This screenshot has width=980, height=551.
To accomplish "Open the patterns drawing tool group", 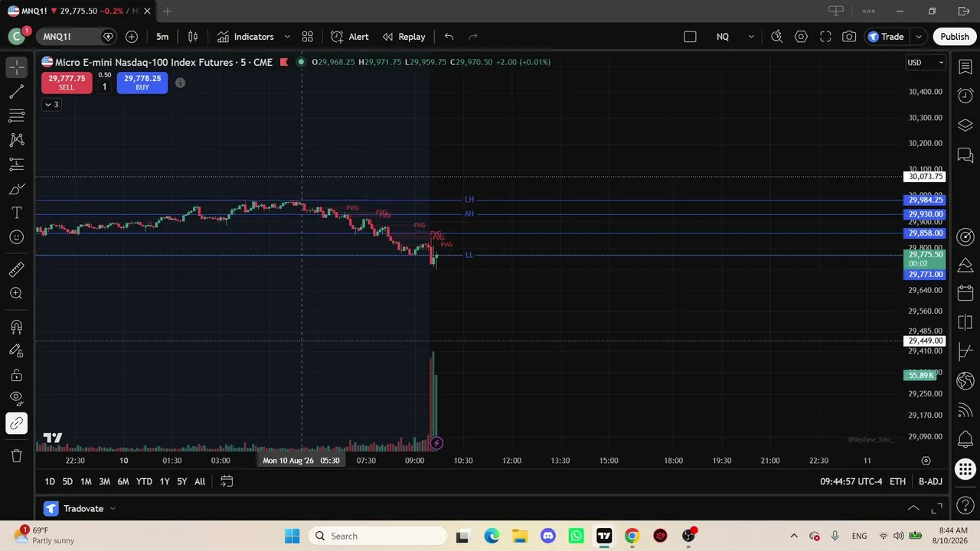I will (17, 140).
